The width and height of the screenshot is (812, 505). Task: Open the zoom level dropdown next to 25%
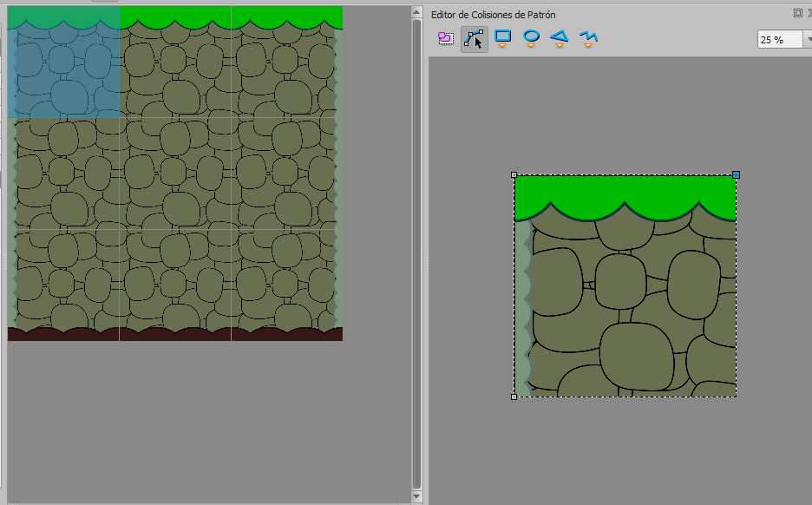pyautogui.click(x=807, y=39)
